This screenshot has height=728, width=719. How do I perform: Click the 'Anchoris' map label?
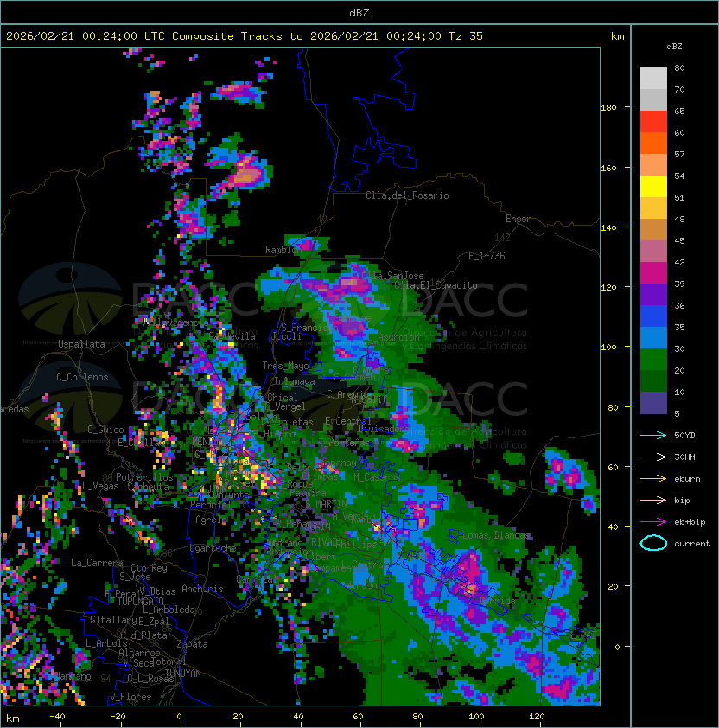[202, 589]
